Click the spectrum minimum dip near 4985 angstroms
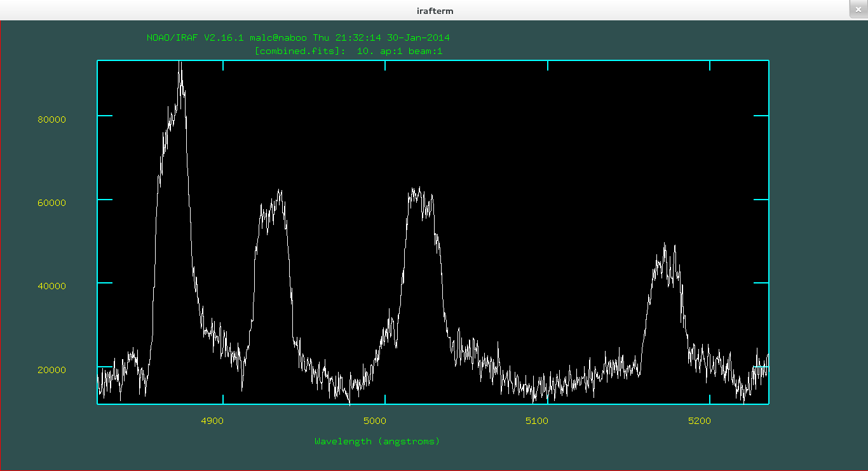Screen dimensions: 868x471 click(x=349, y=402)
